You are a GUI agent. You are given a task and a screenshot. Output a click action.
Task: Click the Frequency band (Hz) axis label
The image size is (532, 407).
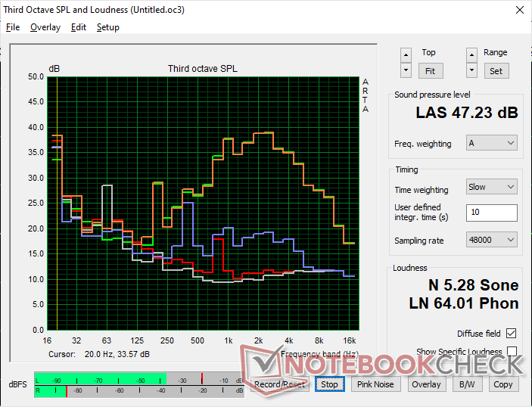319,354
